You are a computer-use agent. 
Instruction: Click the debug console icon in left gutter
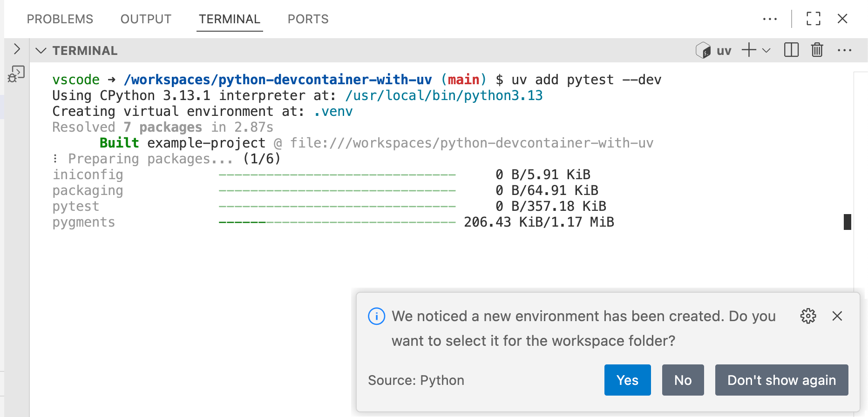pos(16,74)
